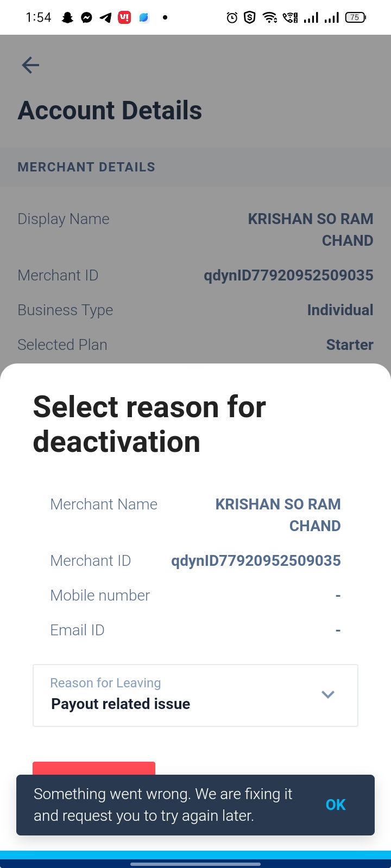Tap the red Vi app notification icon
Viewport: 391px width, 868px height.
[124, 18]
